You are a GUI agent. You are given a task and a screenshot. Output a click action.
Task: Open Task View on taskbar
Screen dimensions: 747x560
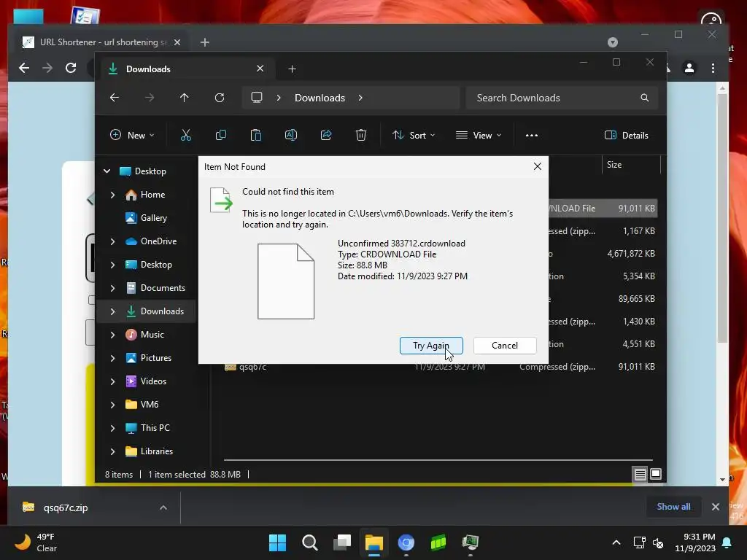pos(342,542)
